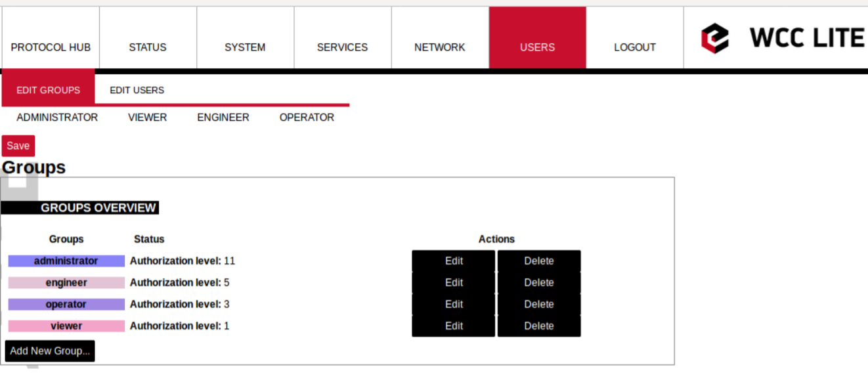868x382 pixels.
Task: Click the pink engineer group label
Action: point(66,283)
